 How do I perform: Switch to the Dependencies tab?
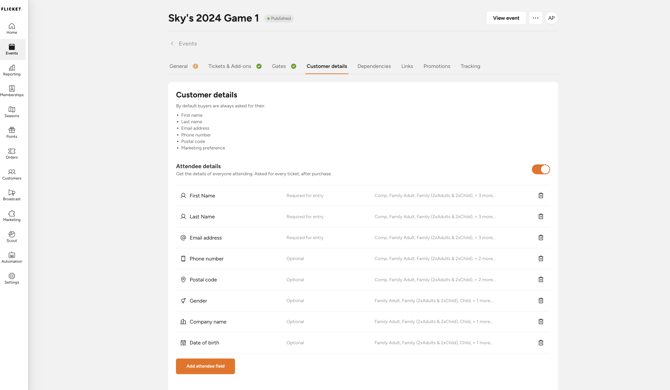click(374, 66)
